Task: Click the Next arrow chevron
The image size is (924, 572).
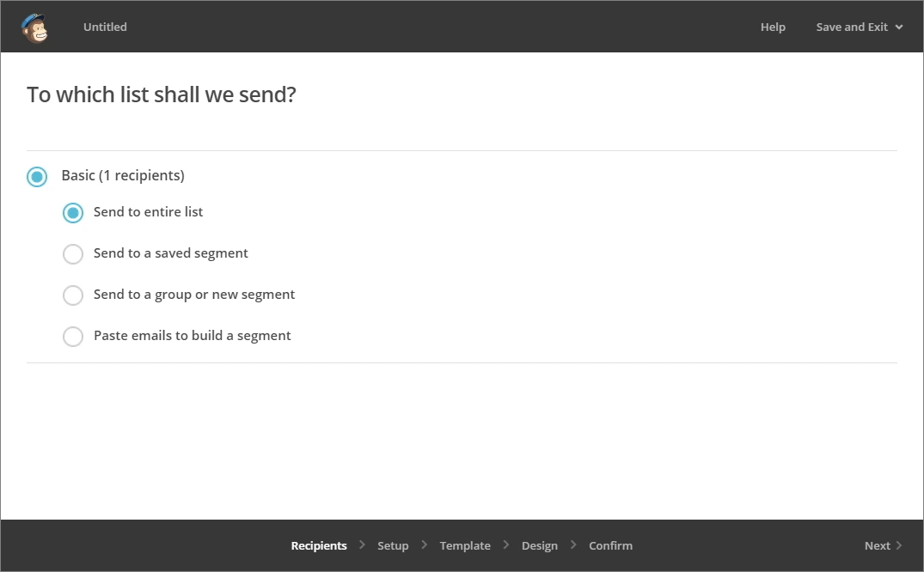Action: tap(899, 545)
